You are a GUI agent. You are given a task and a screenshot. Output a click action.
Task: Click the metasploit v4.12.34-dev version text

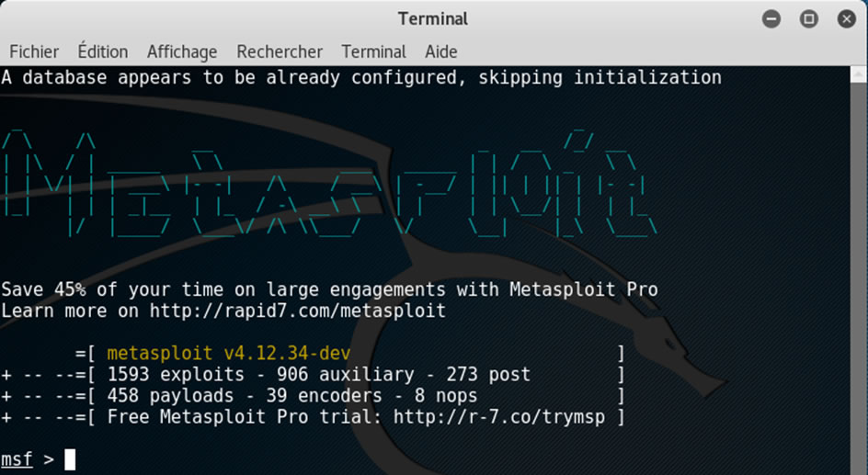[x=229, y=354]
